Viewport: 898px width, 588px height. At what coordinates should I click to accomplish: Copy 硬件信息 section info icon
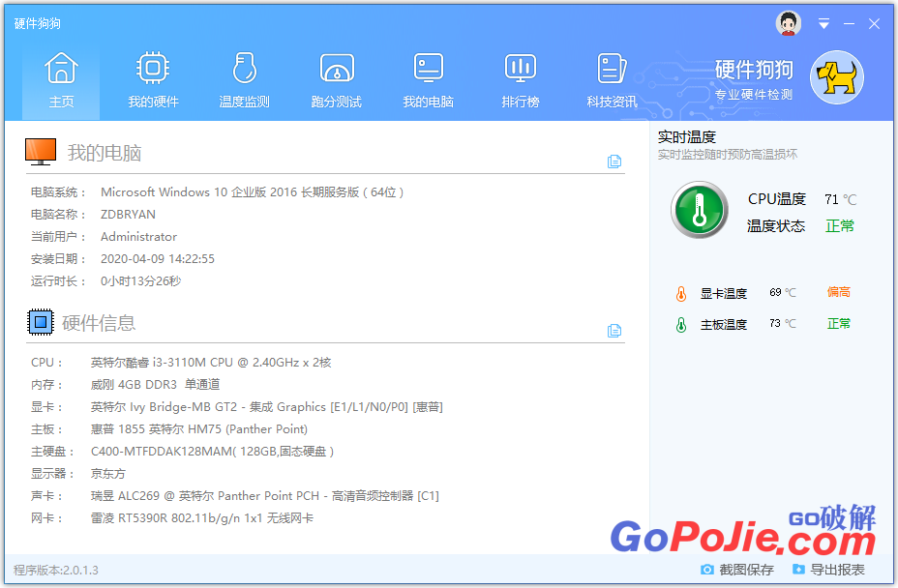[614, 331]
